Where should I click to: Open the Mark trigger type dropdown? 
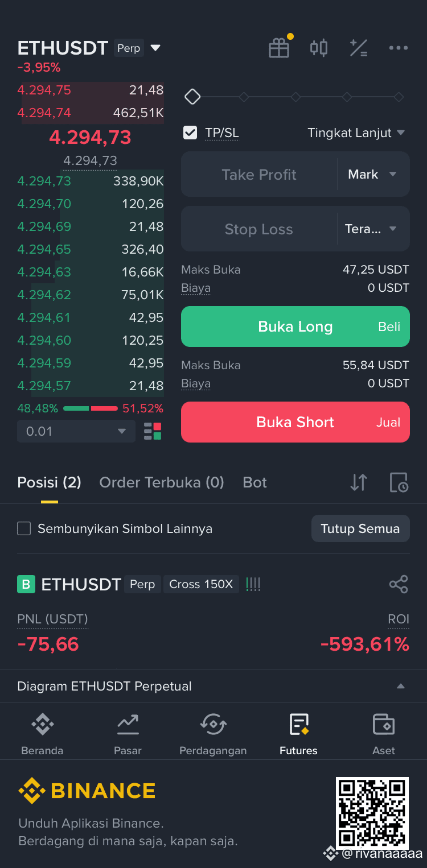(372, 174)
